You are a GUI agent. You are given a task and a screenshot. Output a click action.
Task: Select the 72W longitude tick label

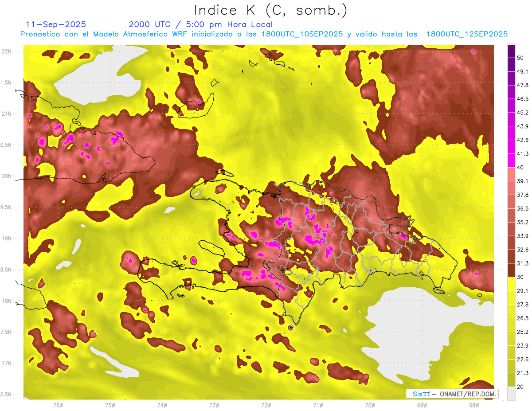266,405
